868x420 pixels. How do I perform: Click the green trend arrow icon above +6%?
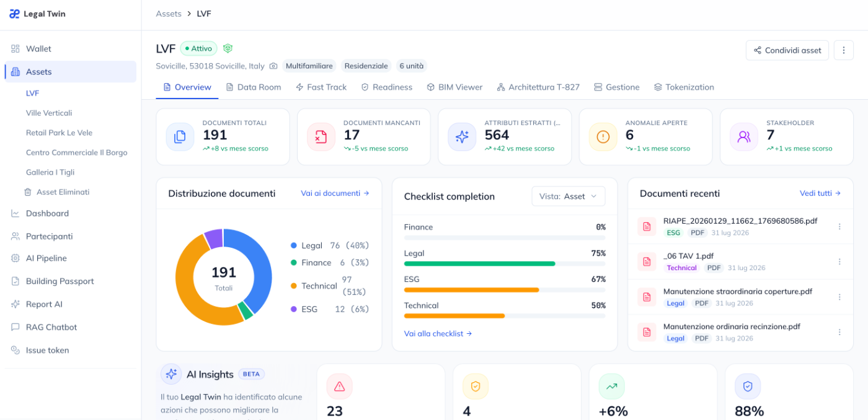pyautogui.click(x=612, y=387)
